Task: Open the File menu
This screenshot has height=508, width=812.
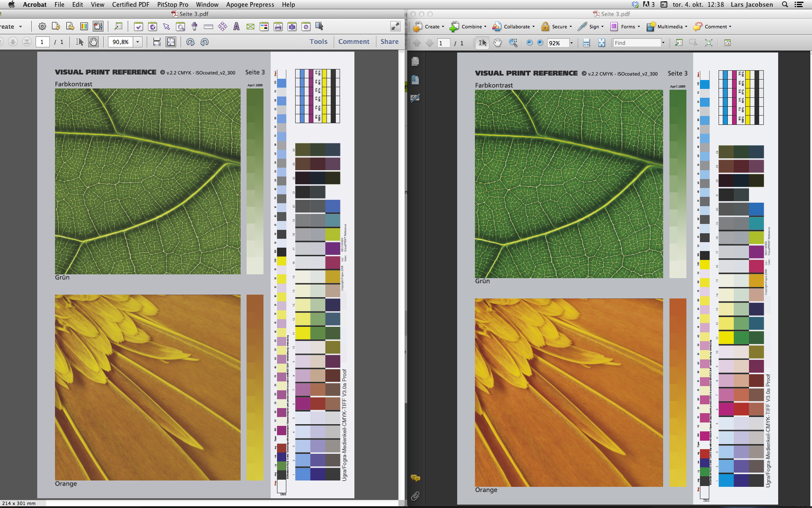Action: pyautogui.click(x=60, y=5)
